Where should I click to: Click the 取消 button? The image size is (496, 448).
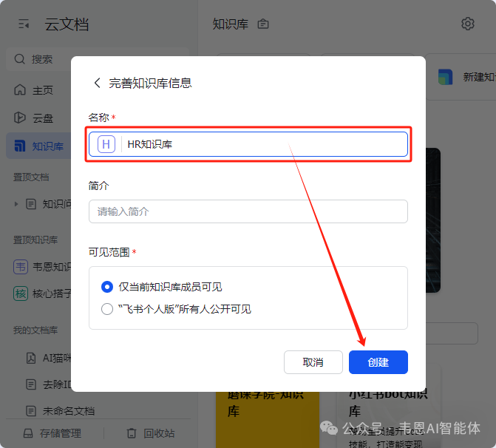(x=313, y=362)
